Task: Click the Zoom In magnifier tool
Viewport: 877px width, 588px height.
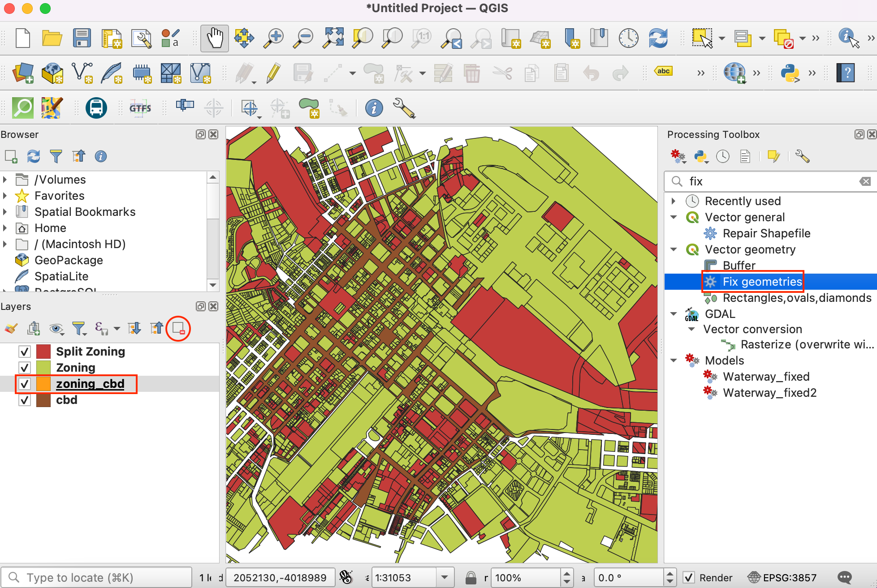Action: (x=273, y=38)
